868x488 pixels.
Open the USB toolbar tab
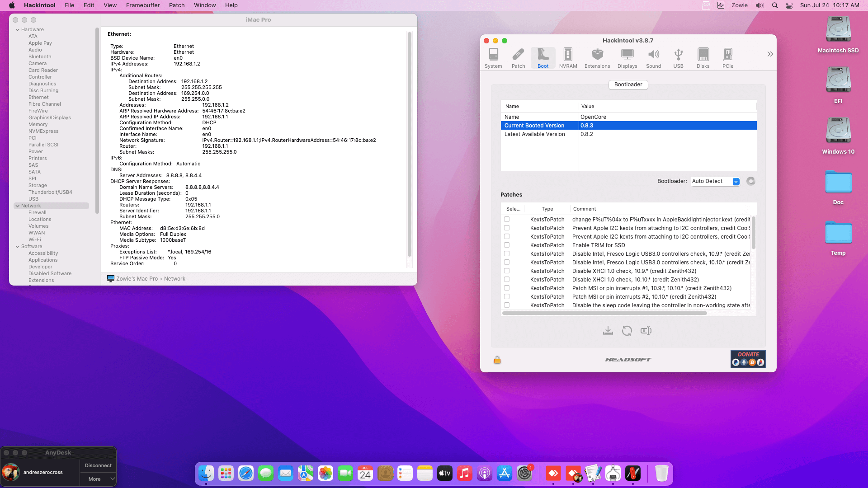(x=678, y=58)
